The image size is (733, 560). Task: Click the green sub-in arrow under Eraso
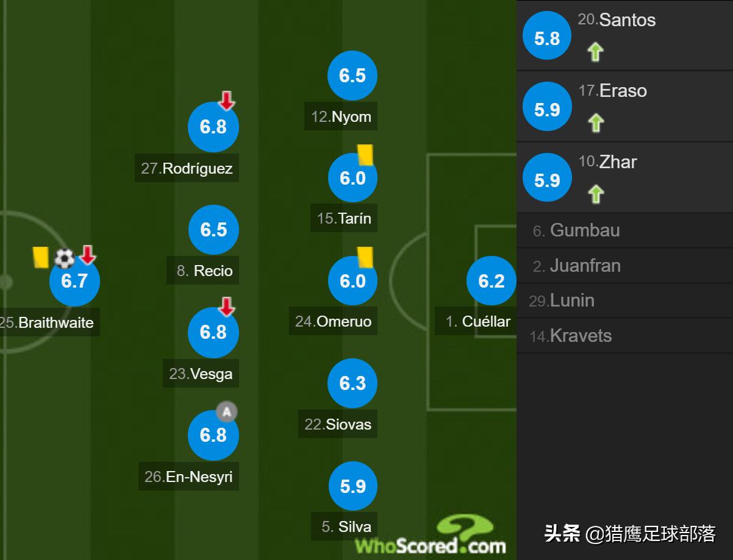(595, 123)
